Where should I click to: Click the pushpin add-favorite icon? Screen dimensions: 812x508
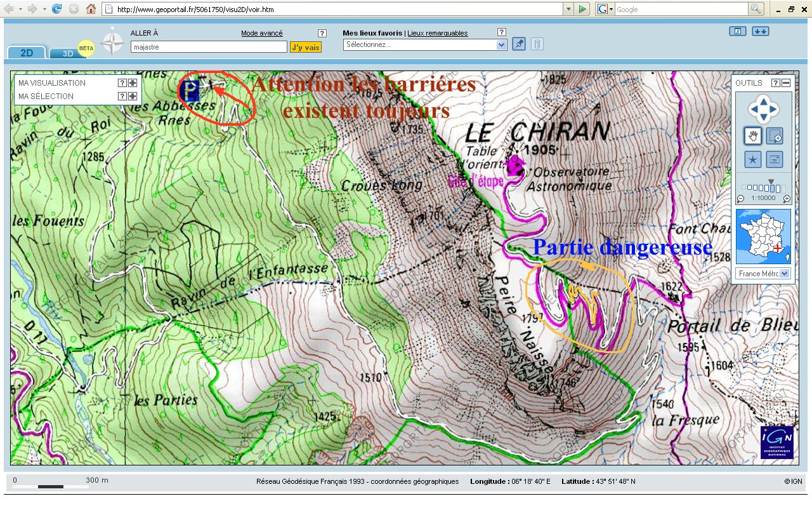[x=519, y=44]
